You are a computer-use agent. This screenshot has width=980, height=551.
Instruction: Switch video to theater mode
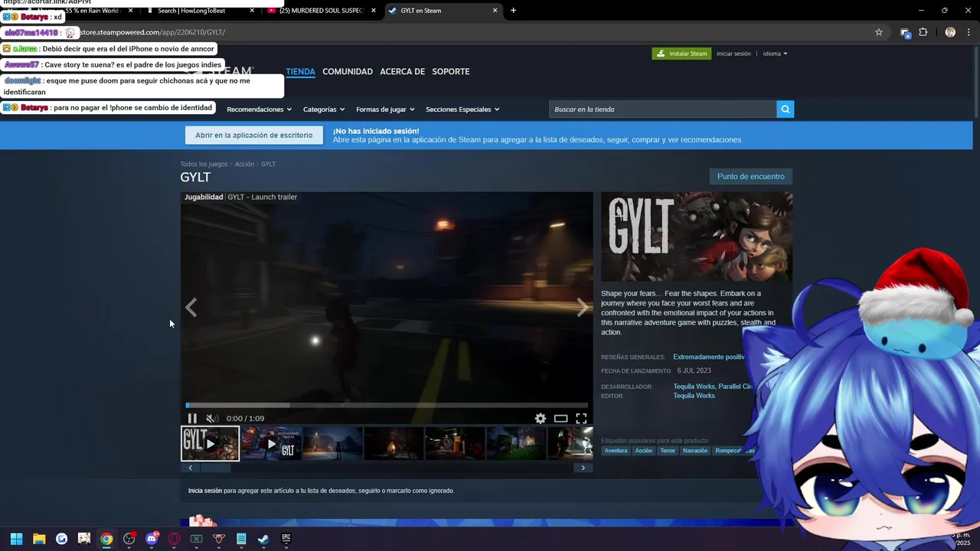[560, 419]
